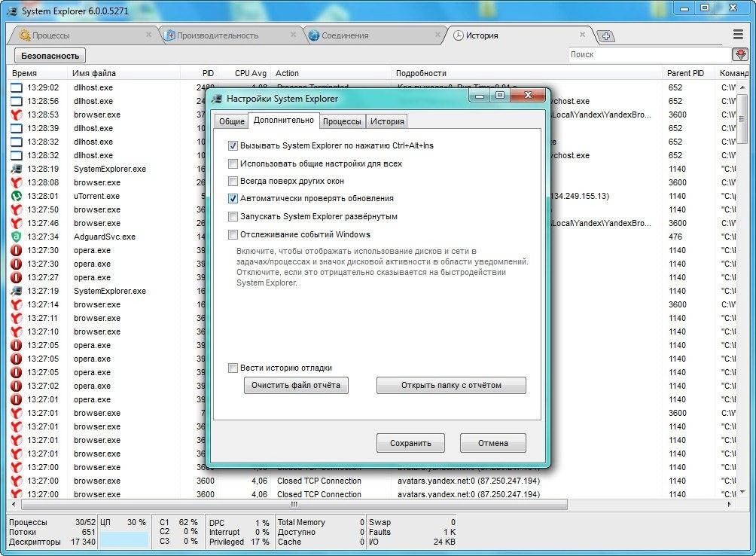Switch to Общие settings tab
The image size is (756, 556).
[x=232, y=121]
